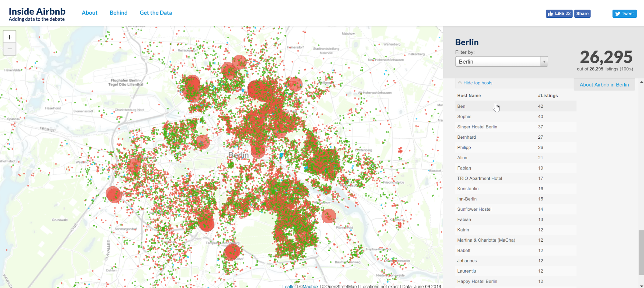Screen dimensions: 644x288
Task: Select host row Singer Hostel Berlin
Action: pos(516,127)
